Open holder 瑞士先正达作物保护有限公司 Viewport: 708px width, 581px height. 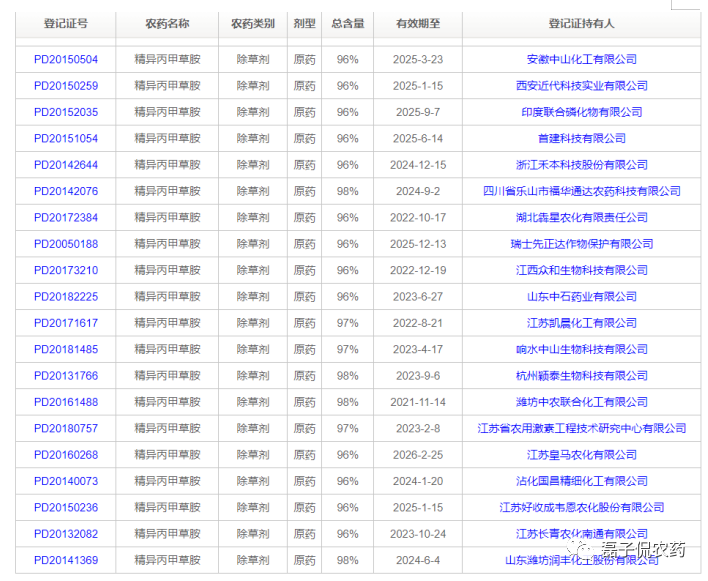pos(582,244)
